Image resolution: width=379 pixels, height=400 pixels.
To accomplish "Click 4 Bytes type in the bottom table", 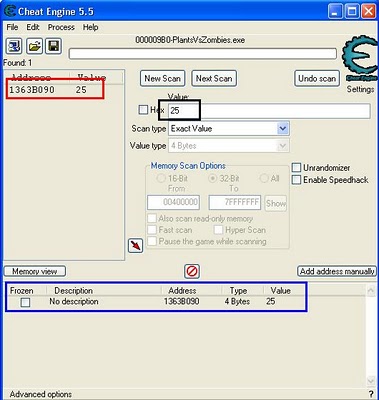I will pos(237,302).
